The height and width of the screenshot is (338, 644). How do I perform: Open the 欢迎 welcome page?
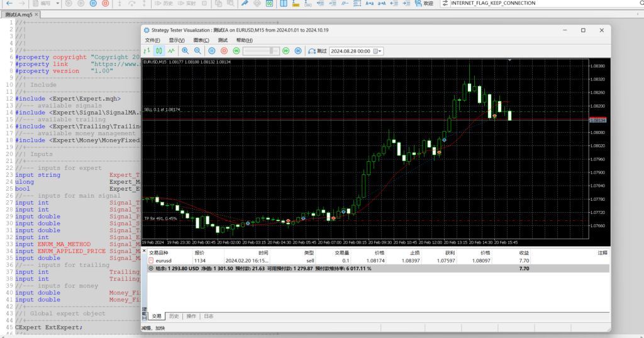pos(425,3)
